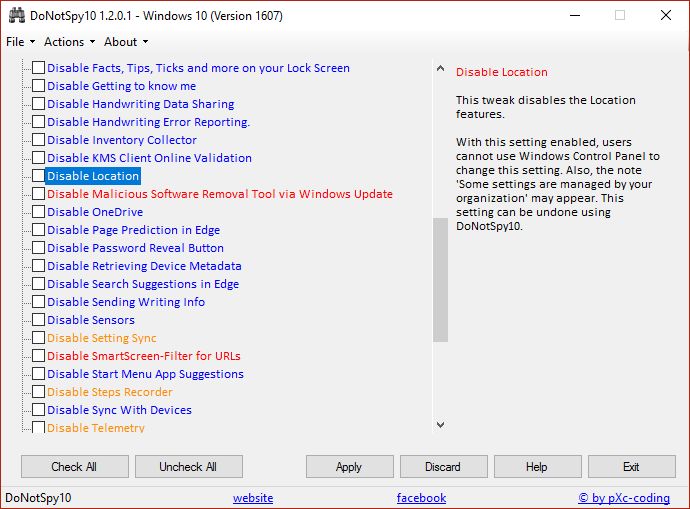The height and width of the screenshot is (509, 690).
Task: Click the Discard button
Action: click(444, 467)
